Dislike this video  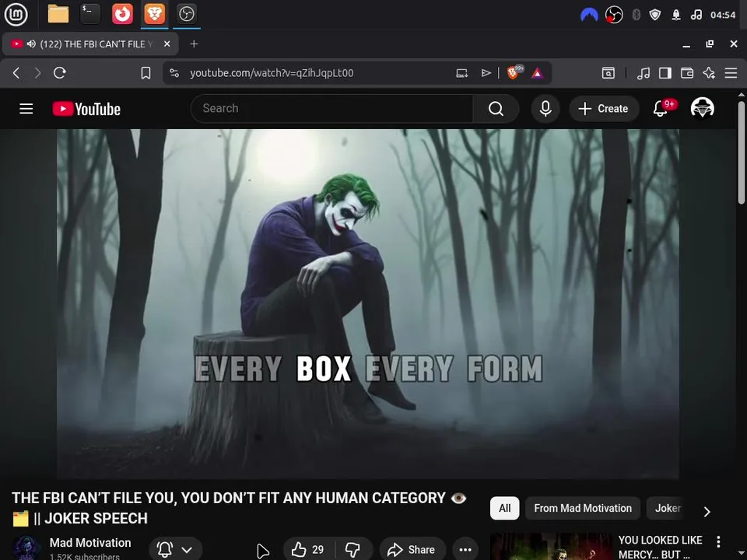coord(353,550)
